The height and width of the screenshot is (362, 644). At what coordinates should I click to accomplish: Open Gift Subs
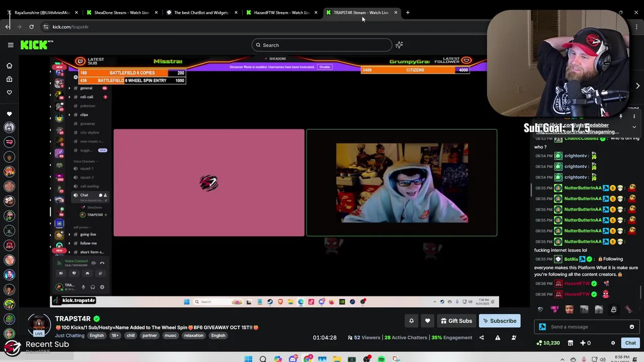click(456, 321)
